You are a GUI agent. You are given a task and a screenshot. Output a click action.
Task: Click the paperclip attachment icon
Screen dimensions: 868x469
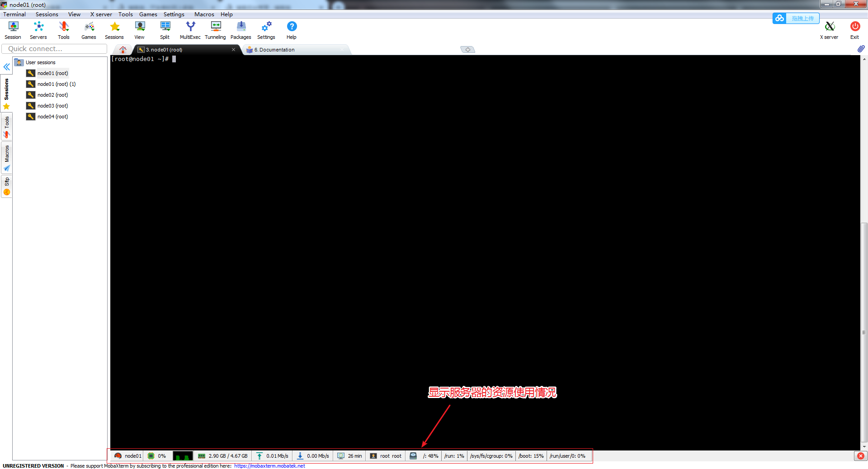pos(861,49)
